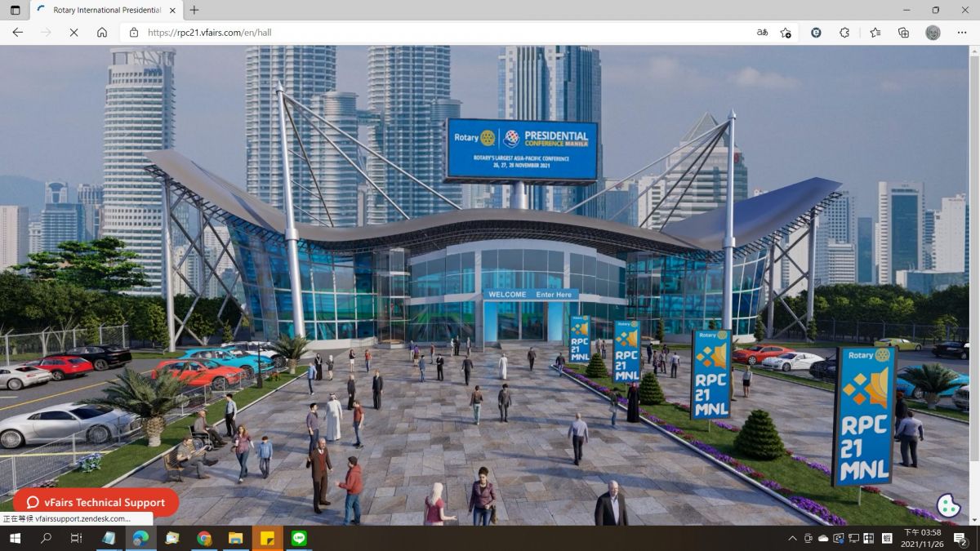Open Google Chrome from taskbar
The height and width of the screenshot is (551, 980).
[204, 538]
